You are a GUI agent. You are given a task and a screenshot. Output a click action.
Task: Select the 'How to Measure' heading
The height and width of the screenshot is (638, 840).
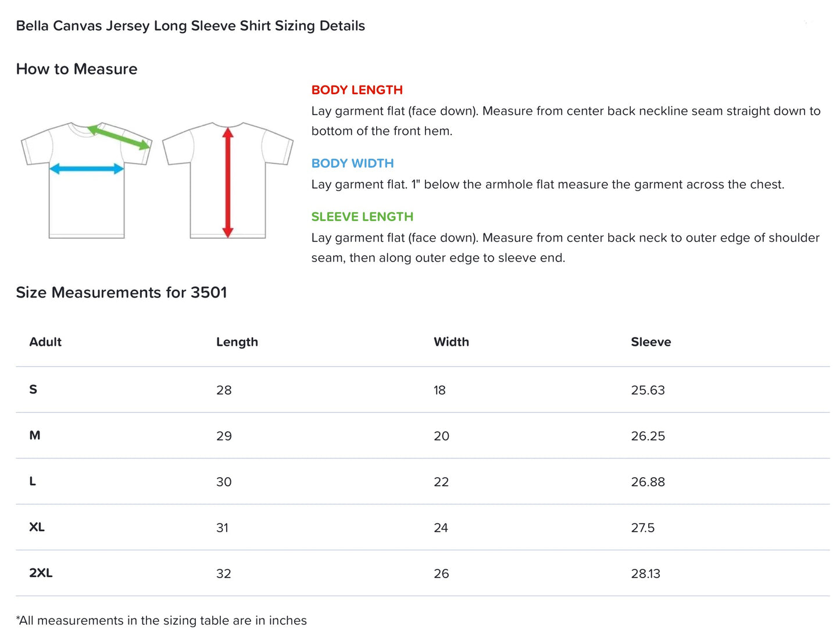tap(77, 69)
